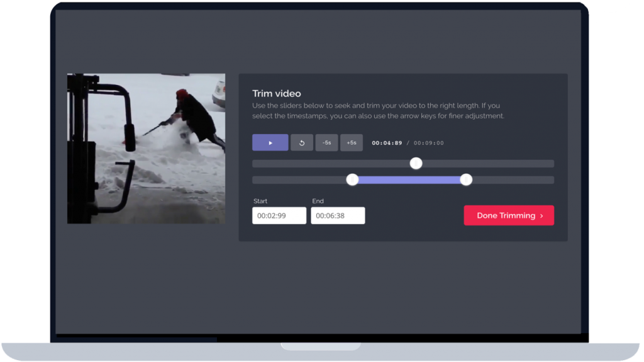Click the trim range start handle
The height and width of the screenshot is (362, 644).
pyautogui.click(x=352, y=180)
